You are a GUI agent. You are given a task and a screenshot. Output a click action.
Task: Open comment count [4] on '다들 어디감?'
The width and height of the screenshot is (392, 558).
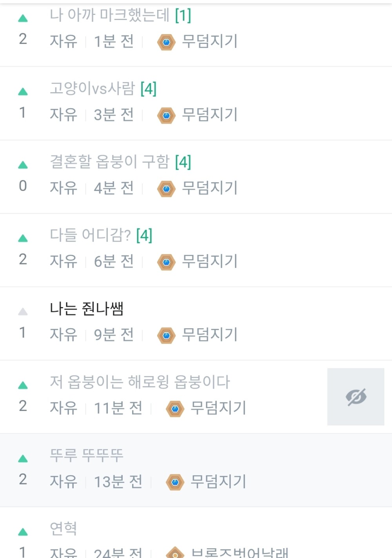point(144,235)
